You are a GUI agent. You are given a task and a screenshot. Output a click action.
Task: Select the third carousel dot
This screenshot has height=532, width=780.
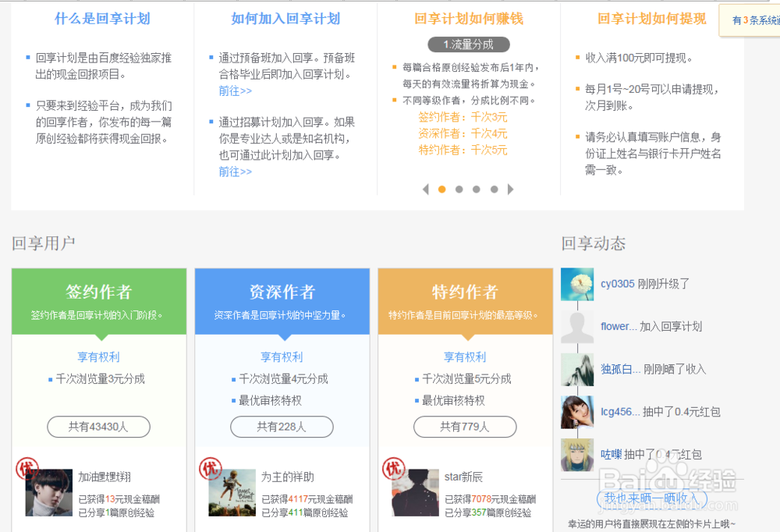point(459,189)
